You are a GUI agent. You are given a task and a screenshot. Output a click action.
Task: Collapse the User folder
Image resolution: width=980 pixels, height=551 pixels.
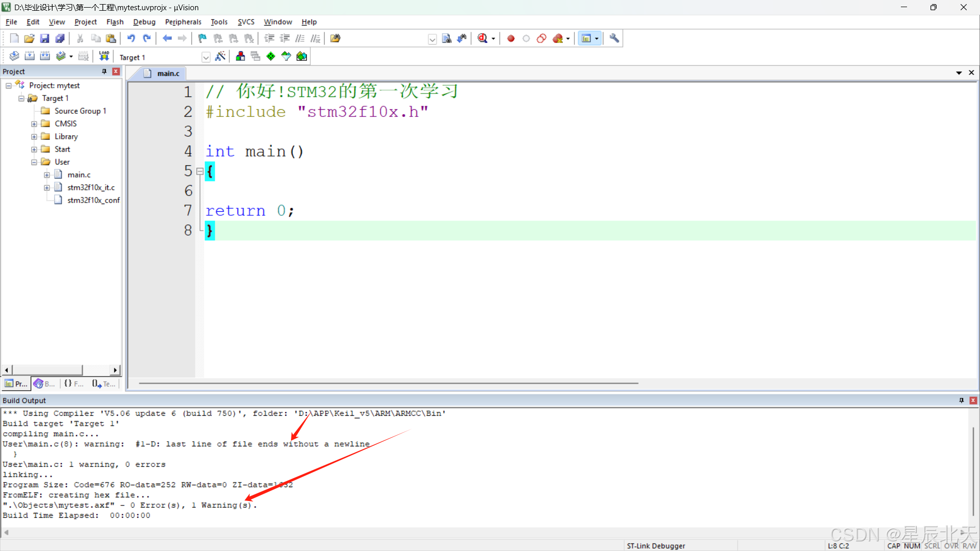pos(34,162)
